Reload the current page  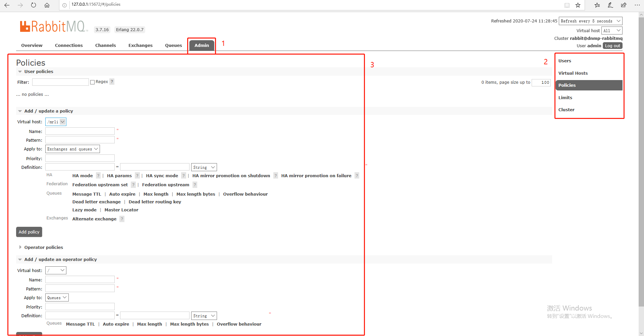34,5
